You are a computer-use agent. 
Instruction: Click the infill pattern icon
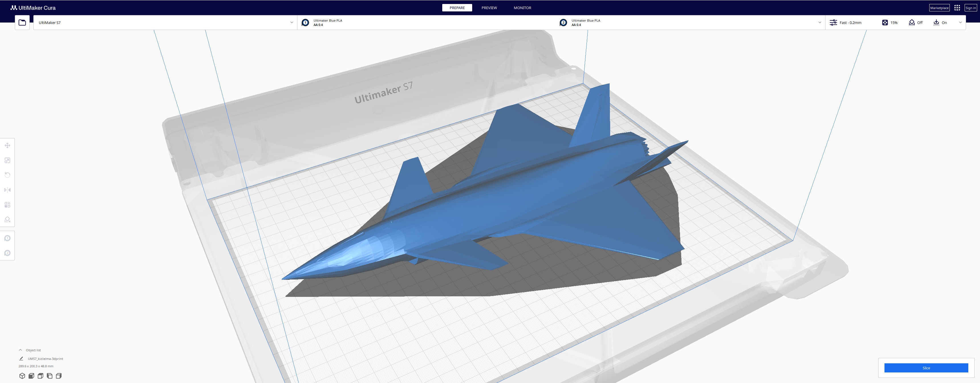(x=885, y=23)
